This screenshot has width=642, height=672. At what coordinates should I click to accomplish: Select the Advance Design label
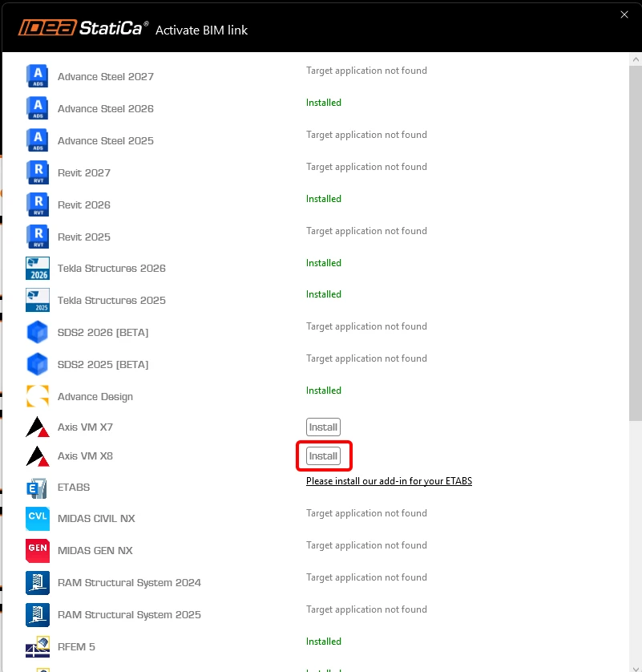(x=95, y=397)
